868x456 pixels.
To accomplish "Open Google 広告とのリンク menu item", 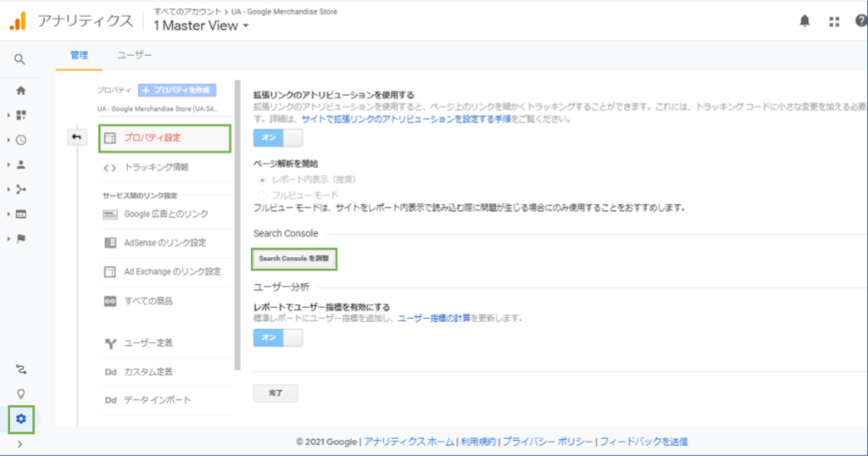I will 165,214.
